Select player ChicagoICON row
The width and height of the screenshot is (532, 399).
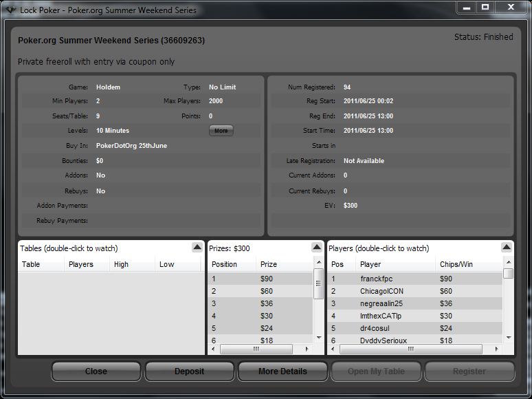coord(415,291)
